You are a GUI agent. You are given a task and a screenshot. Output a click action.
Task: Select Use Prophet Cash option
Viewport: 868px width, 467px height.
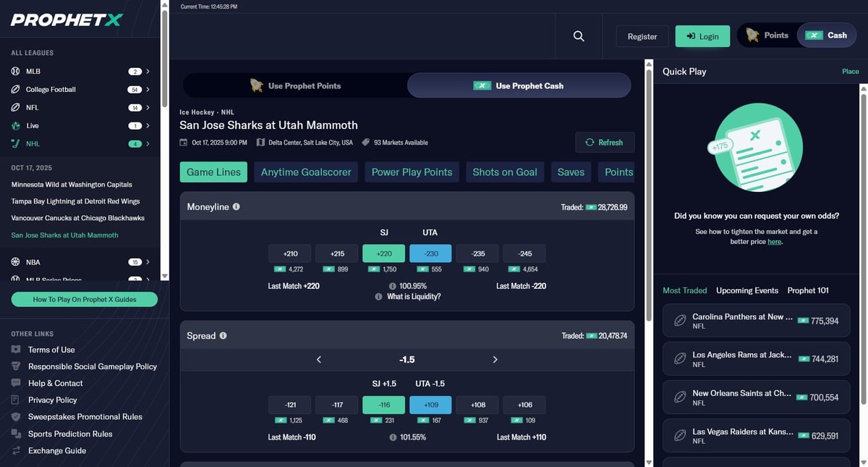[519, 85]
